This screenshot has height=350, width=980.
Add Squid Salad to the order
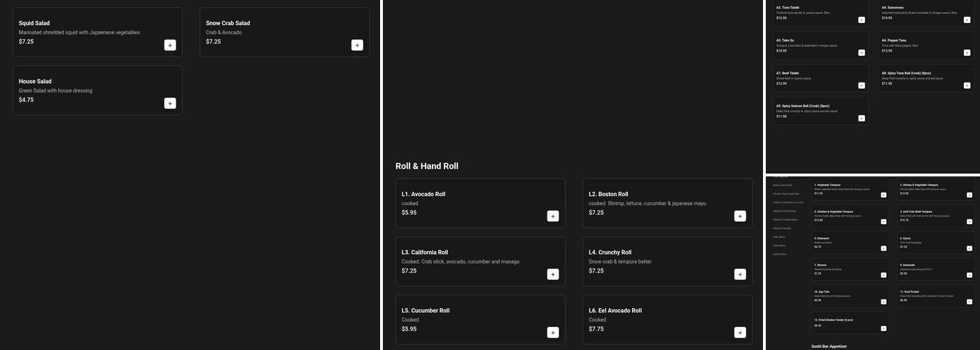tap(170, 45)
